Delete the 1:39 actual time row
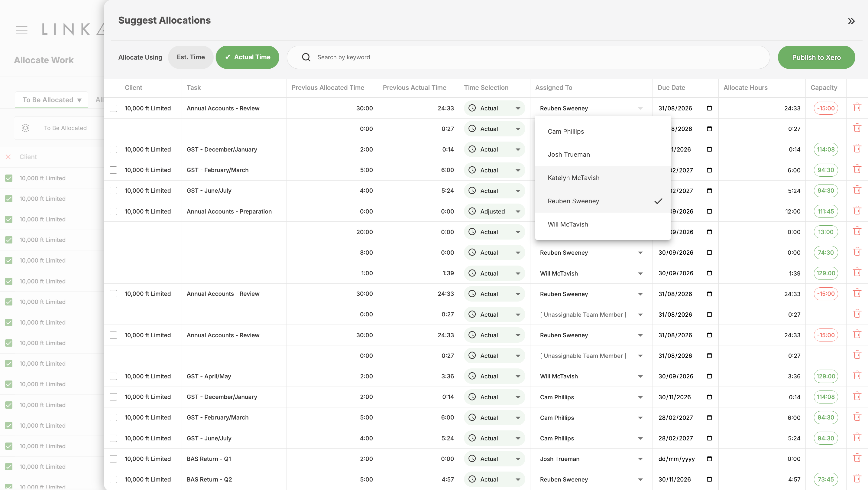Image resolution: width=868 pixels, height=490 pixels. pos(857,273)
